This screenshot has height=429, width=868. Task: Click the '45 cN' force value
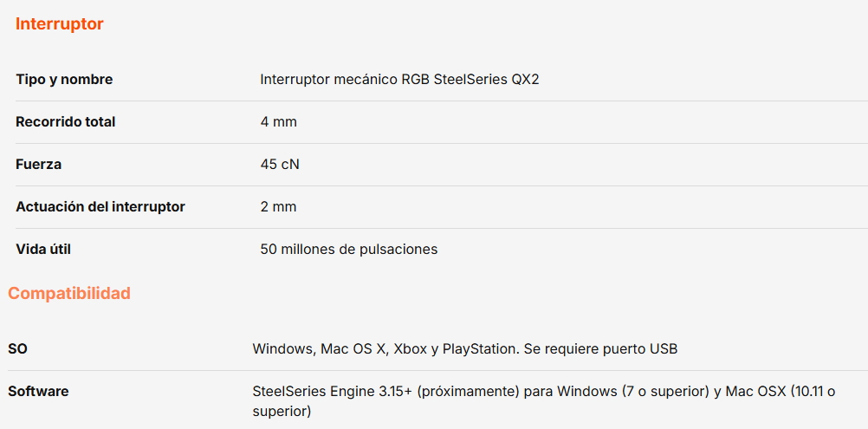[x=280, y=165]
